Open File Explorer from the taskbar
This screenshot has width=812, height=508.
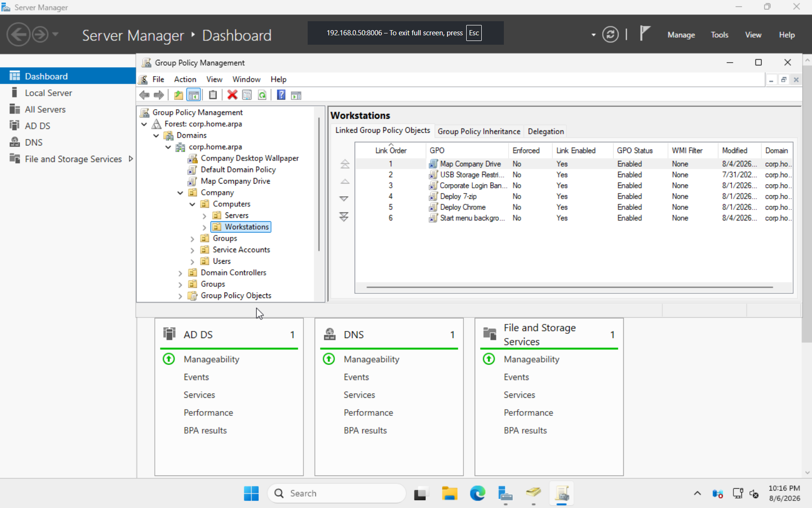[449, 493]
